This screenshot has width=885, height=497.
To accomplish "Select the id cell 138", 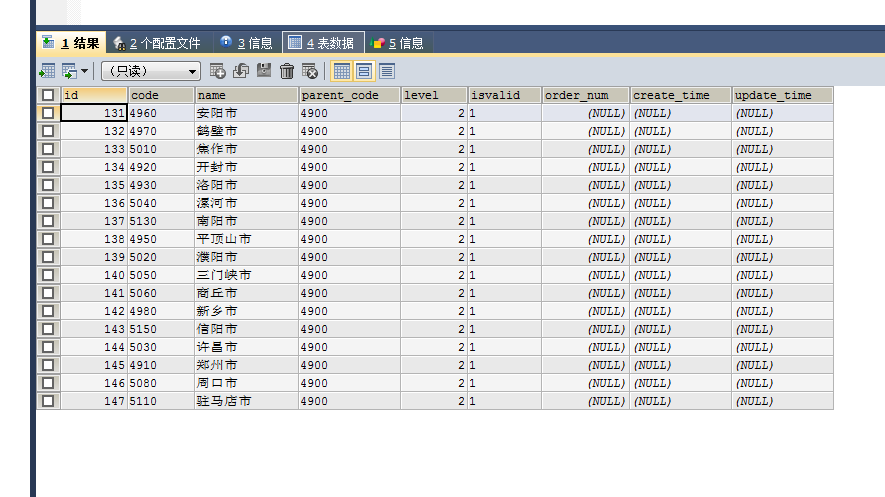I will click(x=94, y=239).
